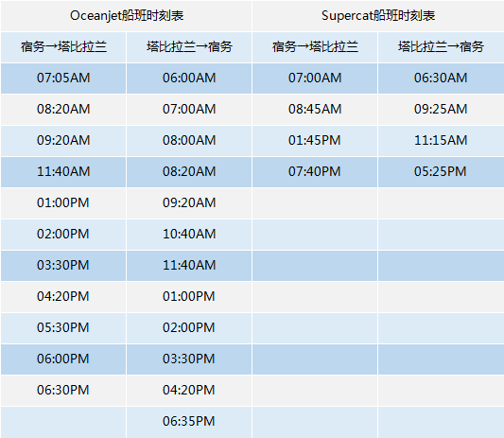Select Oceanjet 宿务→塔比拉兰 column header
Image resolution: width=504 pixels, height=438 pixels.
point(63,47)
